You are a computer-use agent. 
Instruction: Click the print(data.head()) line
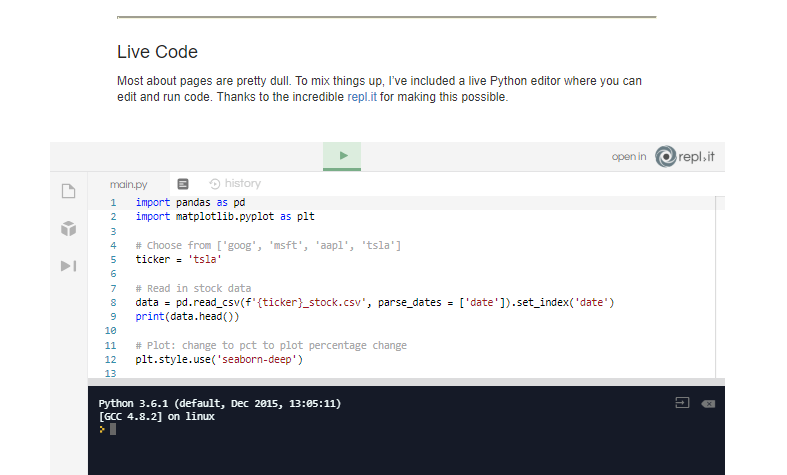pyautogui.click(x=187, y=316)
